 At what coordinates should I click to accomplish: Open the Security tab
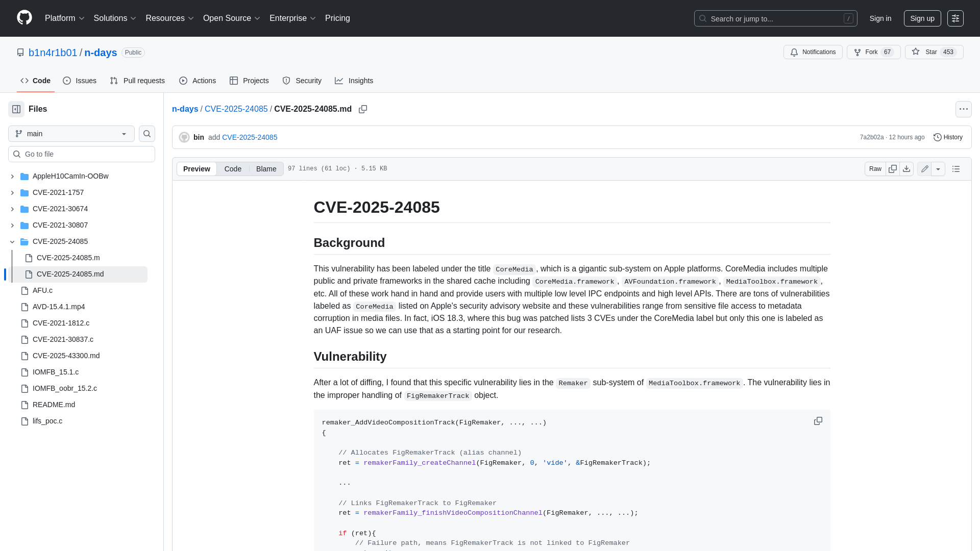(x=302, y=81)
